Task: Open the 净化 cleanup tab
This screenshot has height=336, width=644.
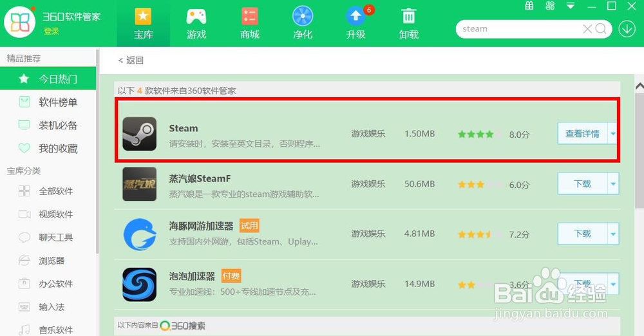Action: [303, 23]
